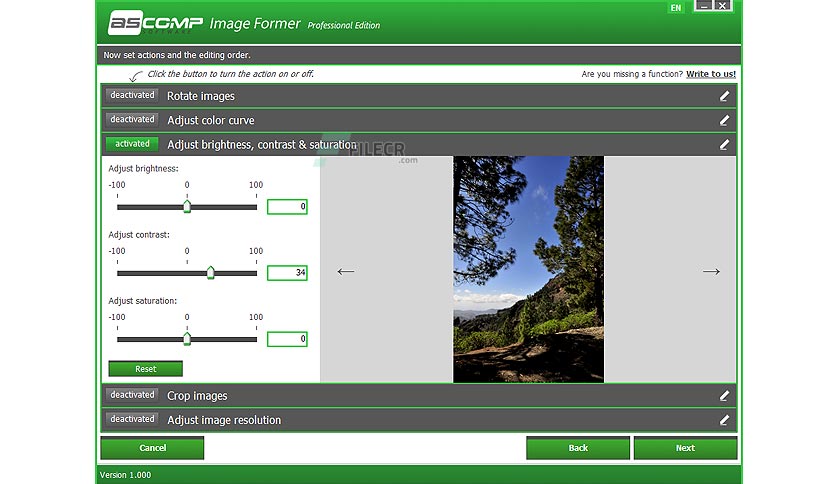Click the contrast slider handle
The width and height of the screenshot is (836, 484).
[211, 272]
